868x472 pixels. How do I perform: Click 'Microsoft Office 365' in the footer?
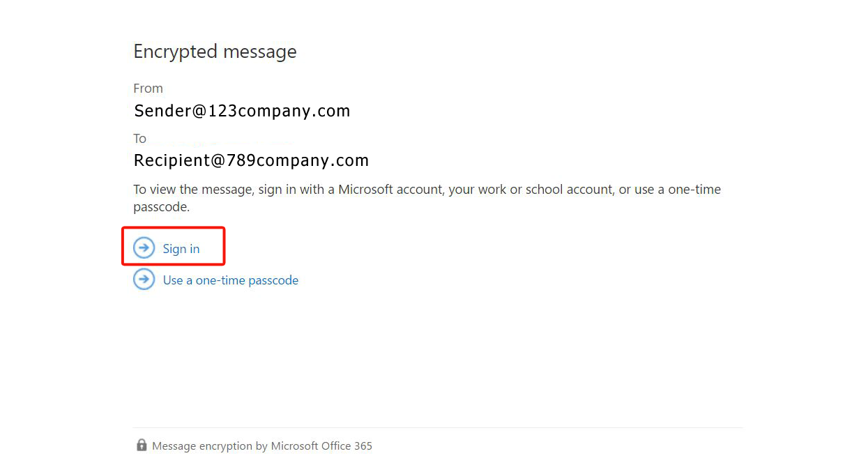point(321,446)
